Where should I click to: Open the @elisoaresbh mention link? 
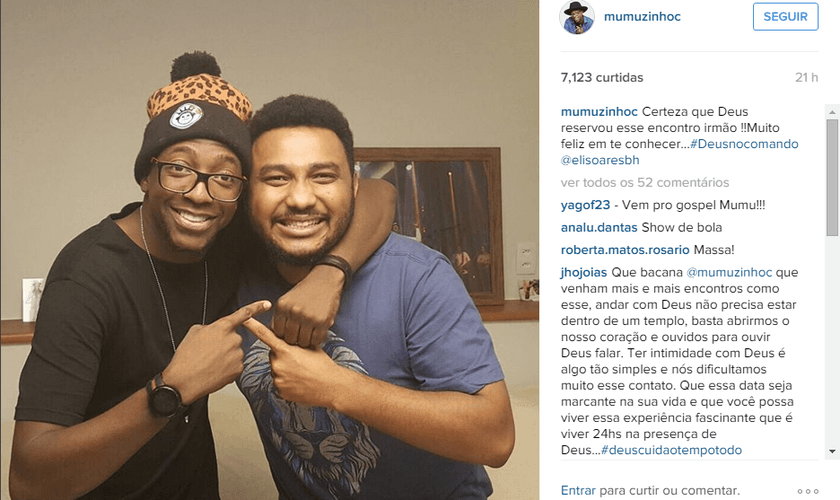[x=600, y=160]
